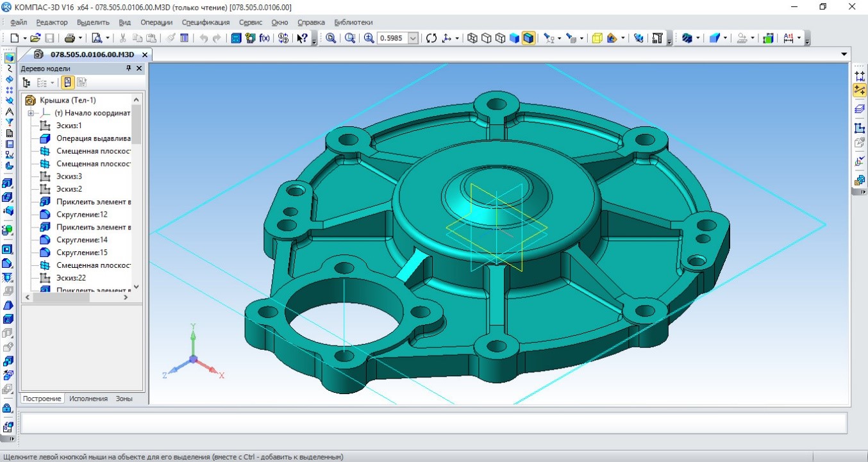Select Скругление:15 in model tree
Screen dimensions: 868x462
point(82,252)
